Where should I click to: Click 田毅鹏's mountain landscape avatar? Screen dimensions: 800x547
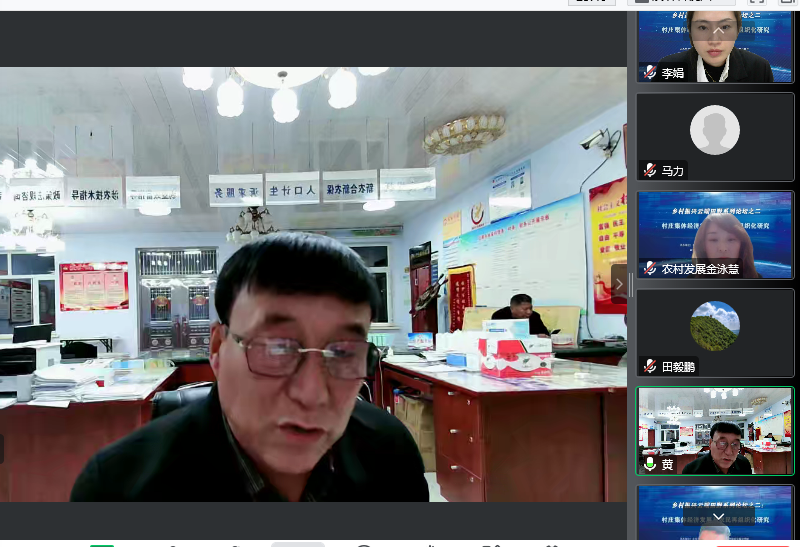(715, 326)
